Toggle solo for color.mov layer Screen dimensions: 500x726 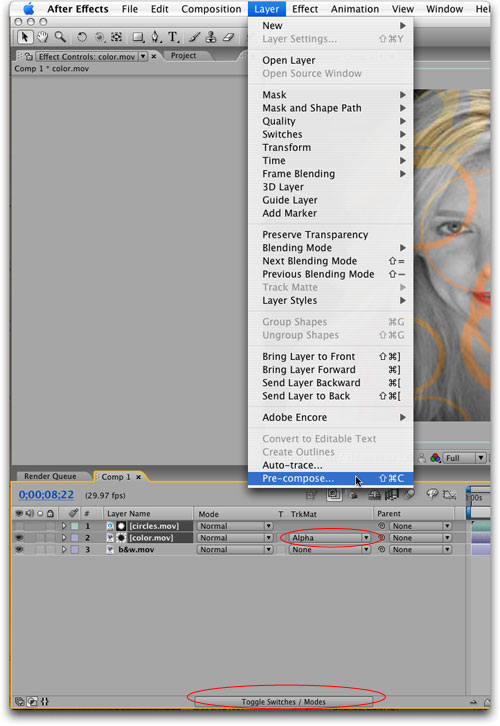pyautogui.click(x=40, y=538)
